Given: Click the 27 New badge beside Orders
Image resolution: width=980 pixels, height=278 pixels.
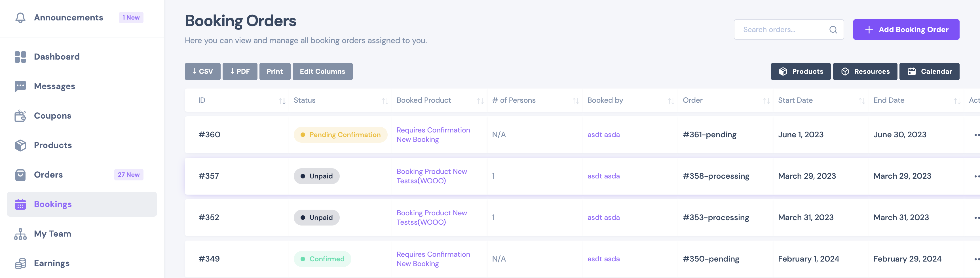Looking at the screenshot, I should pos(128,175).
